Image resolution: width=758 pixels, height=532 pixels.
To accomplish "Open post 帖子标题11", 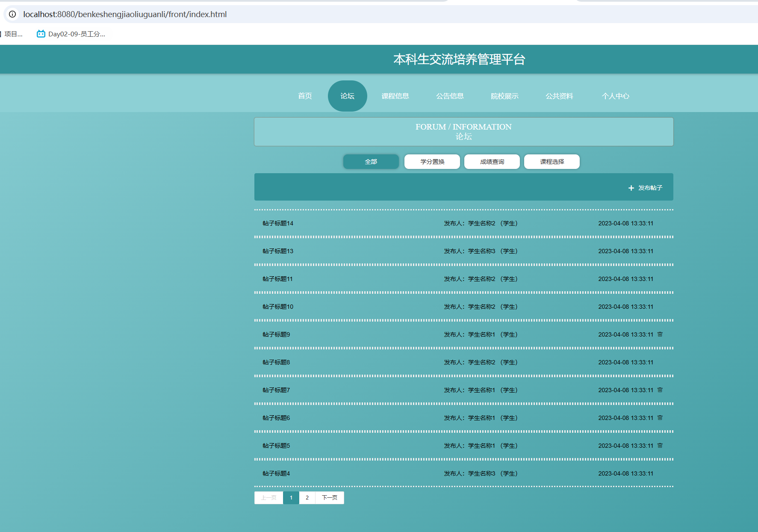I will tap(278, 279).
